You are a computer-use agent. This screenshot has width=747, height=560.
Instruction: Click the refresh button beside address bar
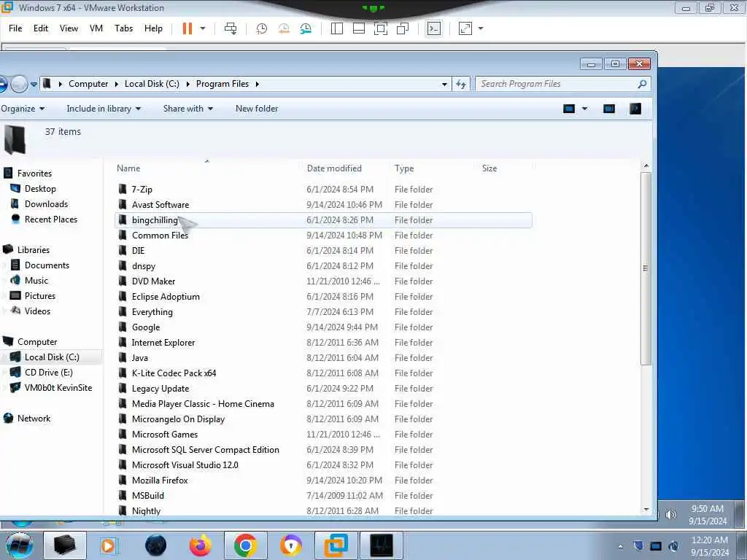tap(461, 85)
